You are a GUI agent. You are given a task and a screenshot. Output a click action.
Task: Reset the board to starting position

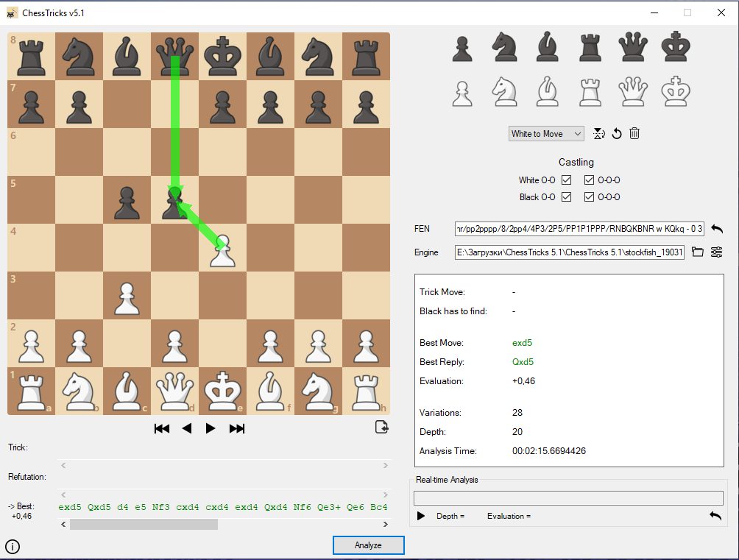click(617, 134)
